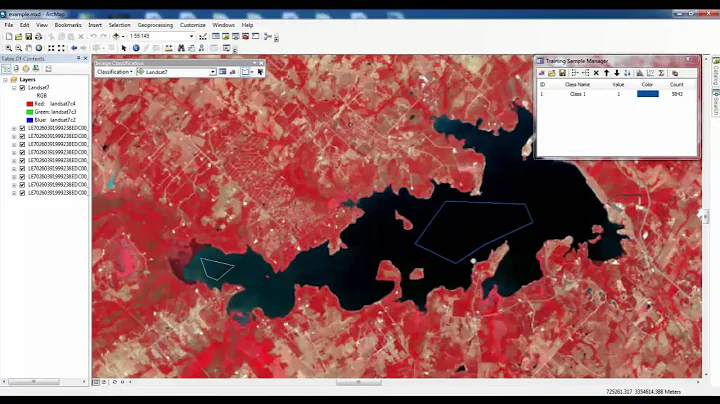Collapse the Landsat7 layer legend

click(x=14, y=88)
